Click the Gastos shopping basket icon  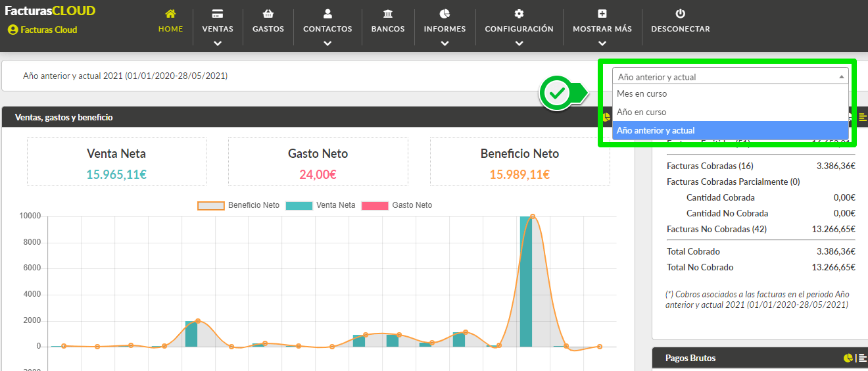(x=268, y=14)
